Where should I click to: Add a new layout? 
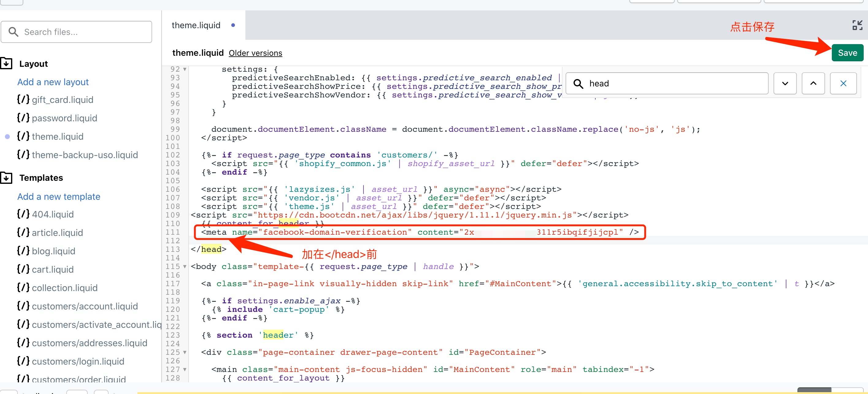(x=53, y=82)
